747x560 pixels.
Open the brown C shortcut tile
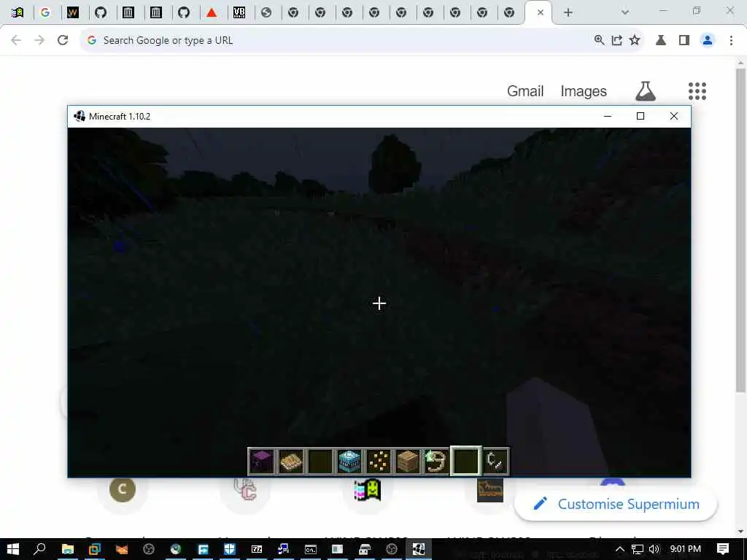coord(123,489)
